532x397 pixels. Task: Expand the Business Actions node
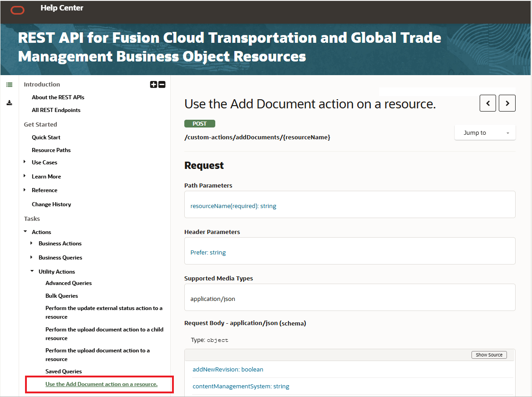[31, 243]
